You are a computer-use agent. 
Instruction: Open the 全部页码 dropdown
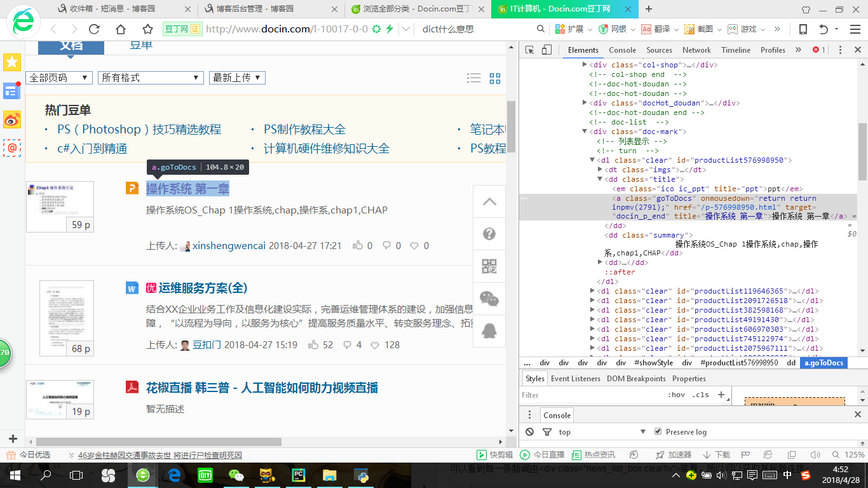[x=60, y=78]
